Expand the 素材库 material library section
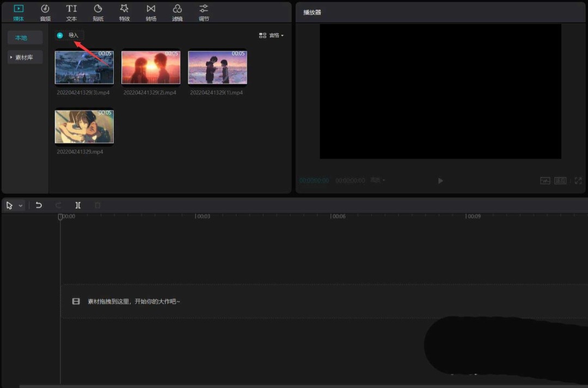588x388 pixels. coord(24,57)
